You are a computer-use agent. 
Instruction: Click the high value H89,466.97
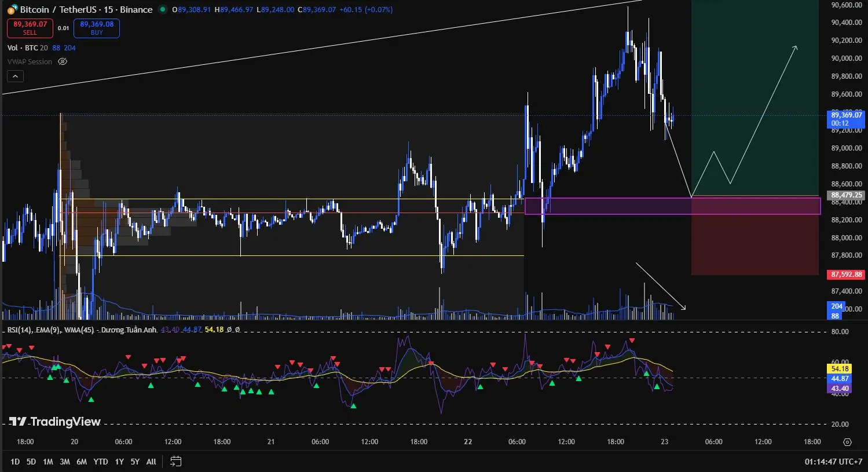pyautogui.click(x=233, y=10)
